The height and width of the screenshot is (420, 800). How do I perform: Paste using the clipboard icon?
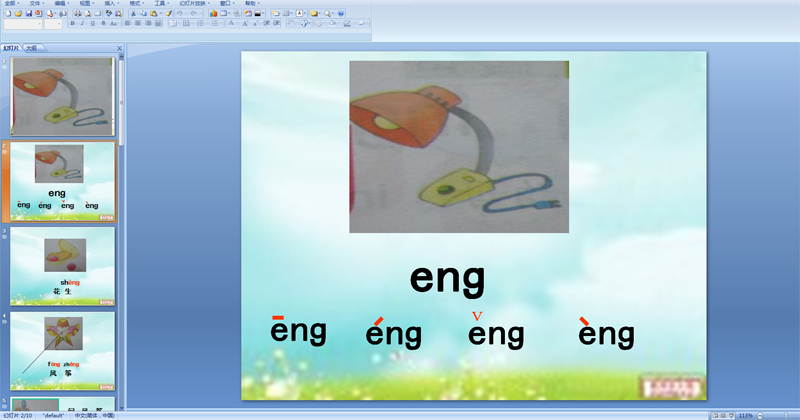coord(154,14)
